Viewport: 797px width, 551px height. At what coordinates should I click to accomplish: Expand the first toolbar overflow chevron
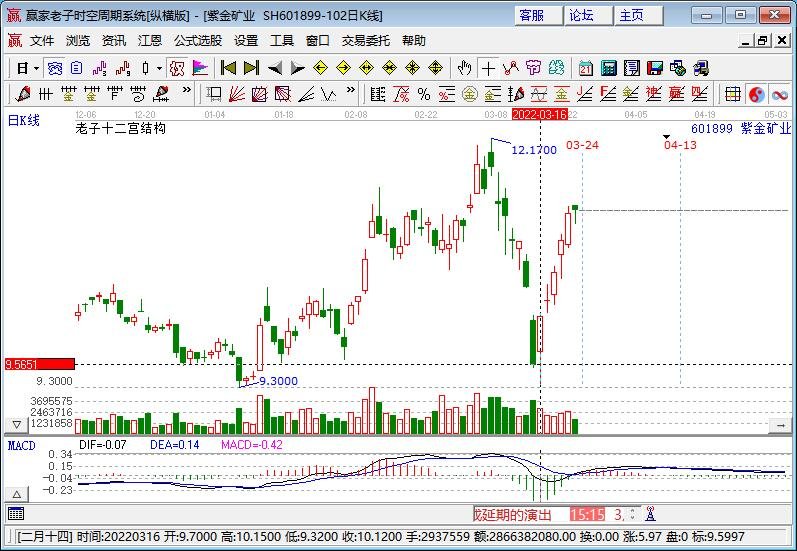[187, 89]
